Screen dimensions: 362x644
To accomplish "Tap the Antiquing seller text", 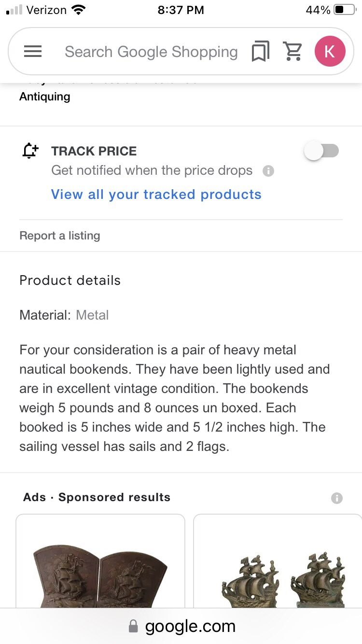I will tap(44, 96).
